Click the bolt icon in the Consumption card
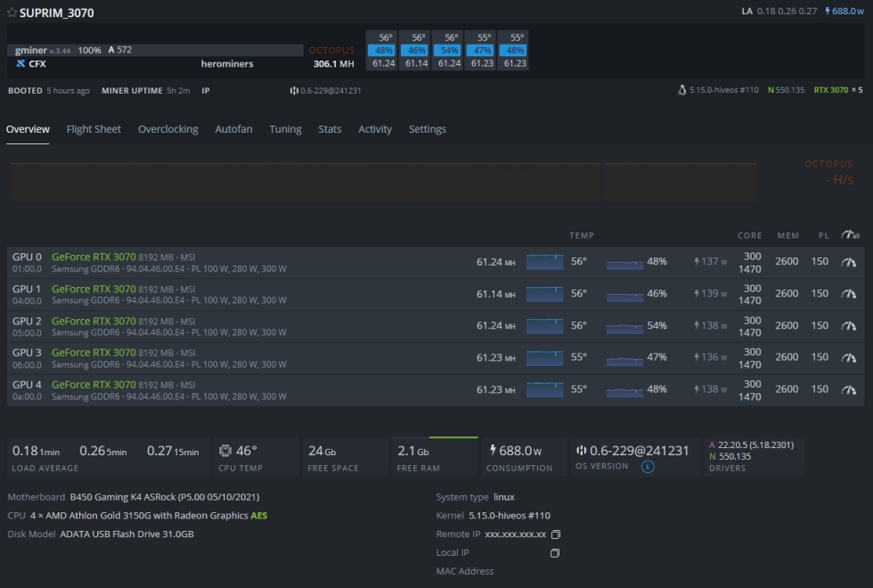 pyautogui.click(x=493, y=450)
